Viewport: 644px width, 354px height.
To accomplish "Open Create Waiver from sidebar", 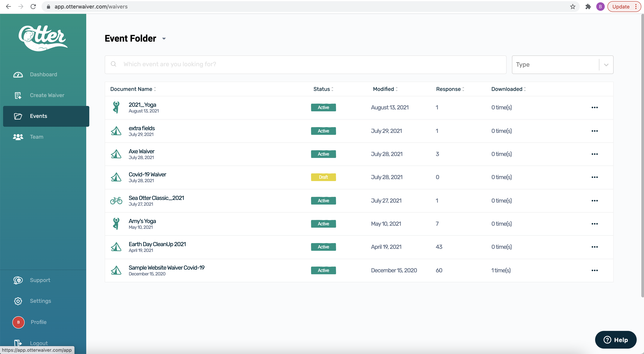I will pyautogui.click(x=47, y=95).
